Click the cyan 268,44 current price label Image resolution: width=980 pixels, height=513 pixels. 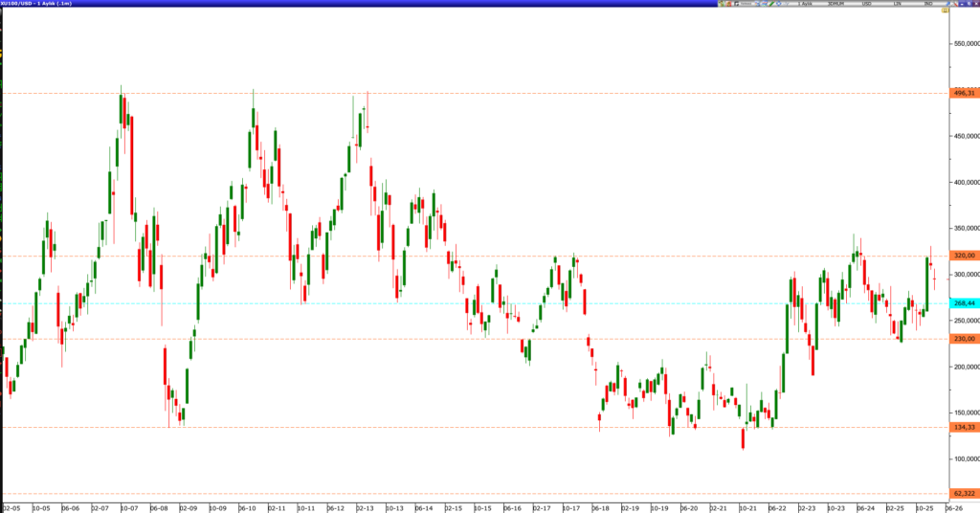963,302
